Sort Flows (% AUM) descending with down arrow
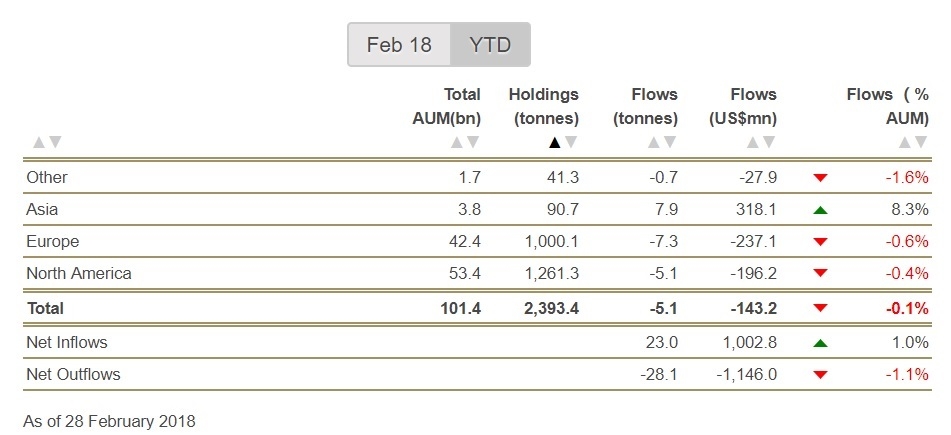The height and width of the screenshot is (435, 951). (922, 142)
